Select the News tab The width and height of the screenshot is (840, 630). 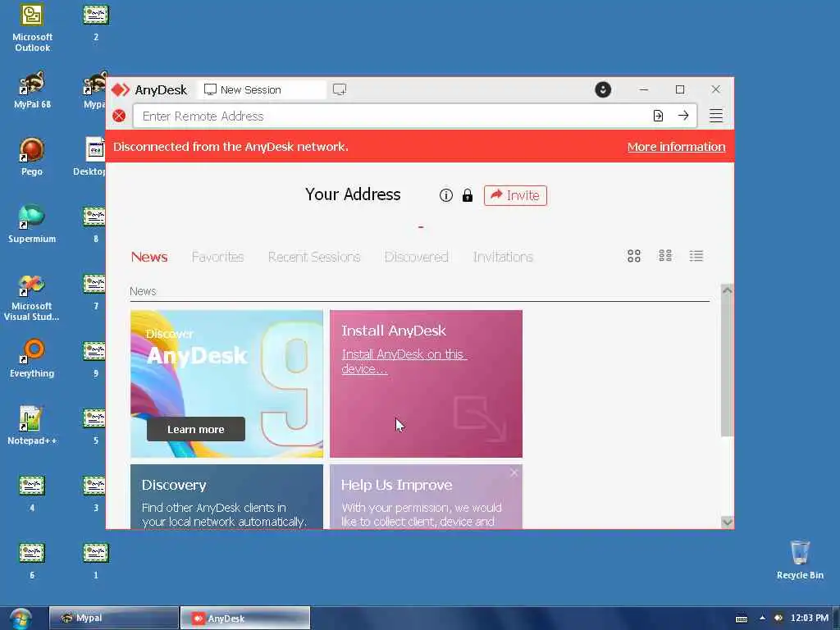[149, 257]
